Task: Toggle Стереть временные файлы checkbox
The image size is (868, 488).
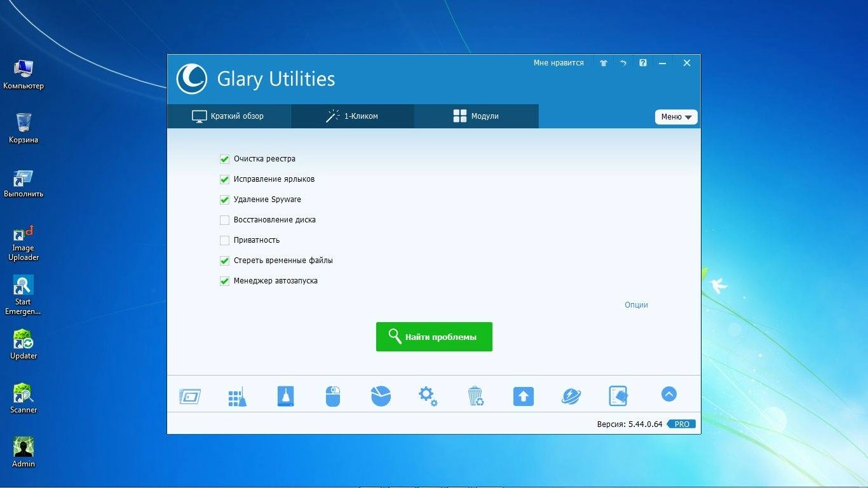Action: pyautogui.click(x=224, y=261)
